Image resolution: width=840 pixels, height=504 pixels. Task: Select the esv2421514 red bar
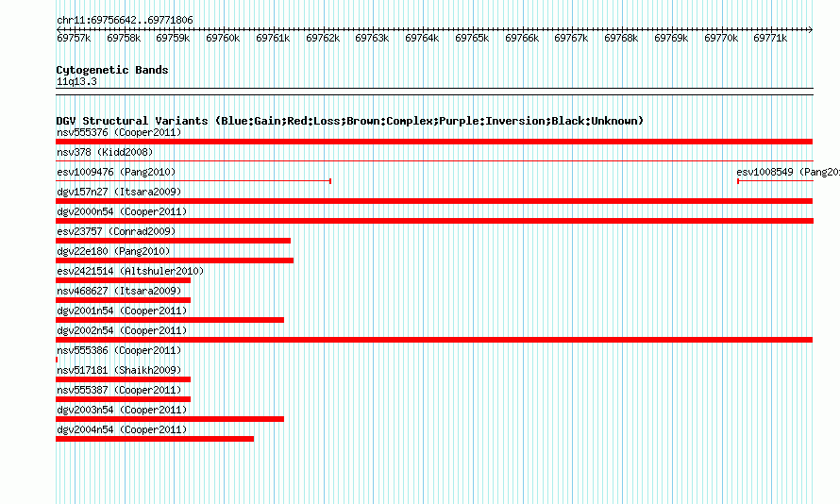click(124, 280)
